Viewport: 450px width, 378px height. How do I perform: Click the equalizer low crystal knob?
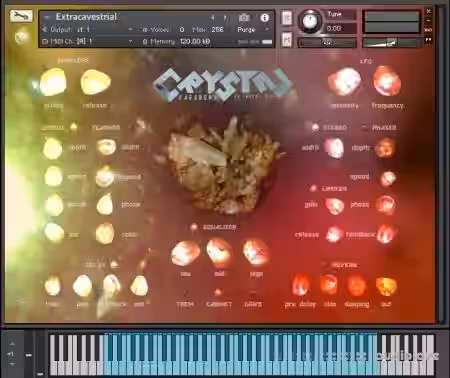pos(185,253)
